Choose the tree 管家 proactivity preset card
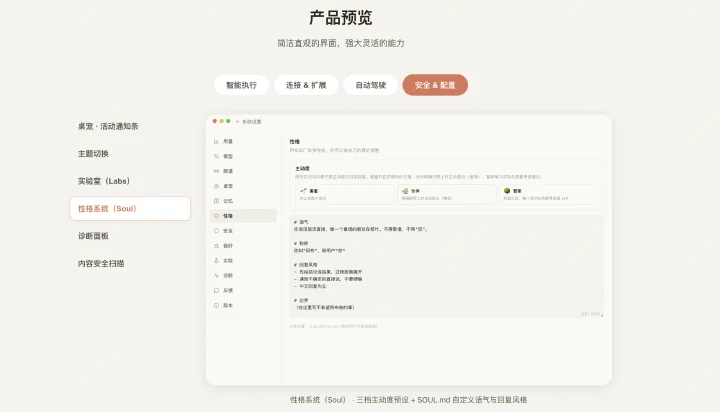The height and width of the screenshot is (412, 720). point(549,194)
